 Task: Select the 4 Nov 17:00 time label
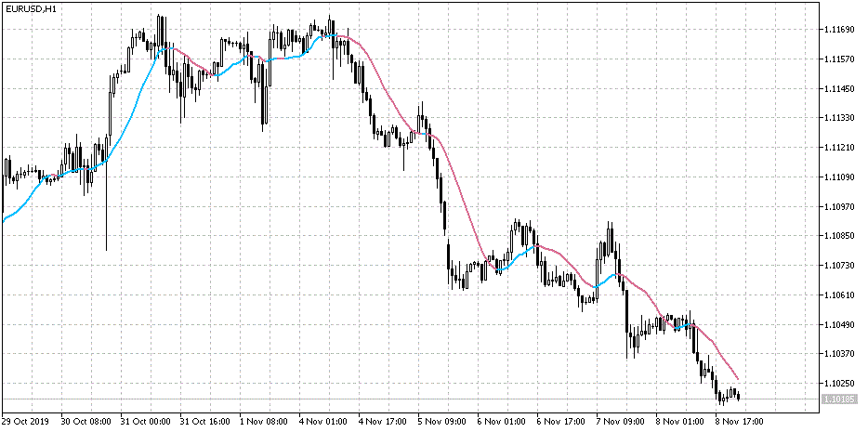pos(385,420)
